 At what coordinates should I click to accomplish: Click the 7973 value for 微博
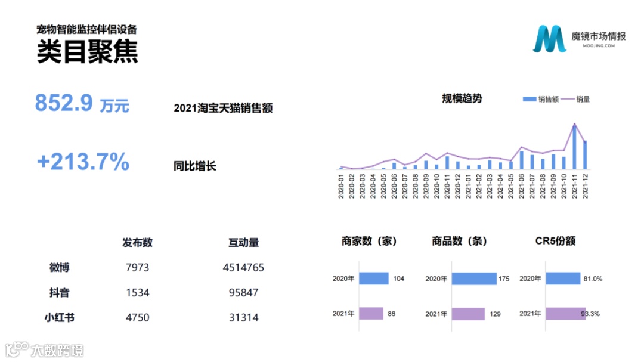click(x=138, y=268)
